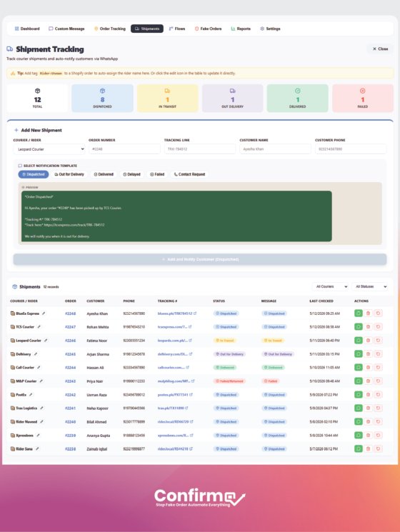Click the edit pencil next to Delhivery
400x532 pixels.
coord(35,354)
